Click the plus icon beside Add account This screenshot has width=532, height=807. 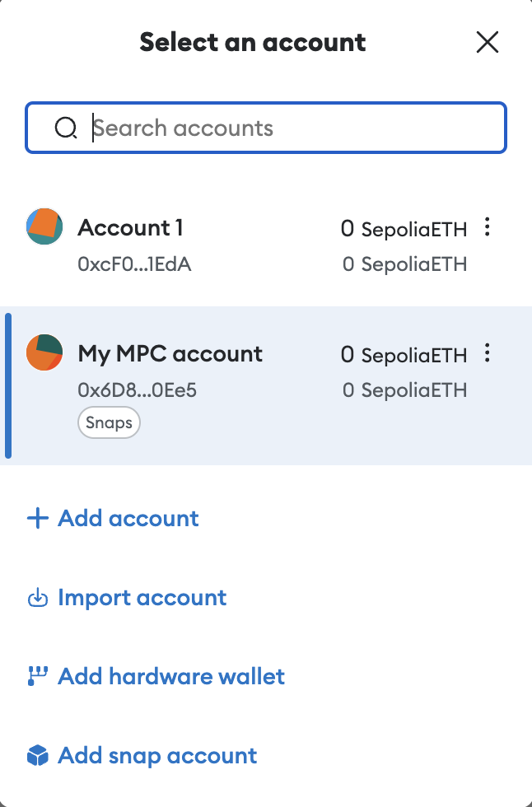tap(37, 518)
